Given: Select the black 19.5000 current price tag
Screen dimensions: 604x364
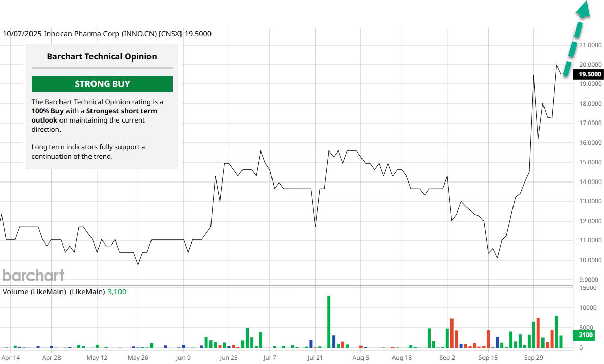Looking at the screenshot, I should click(589, 74).
